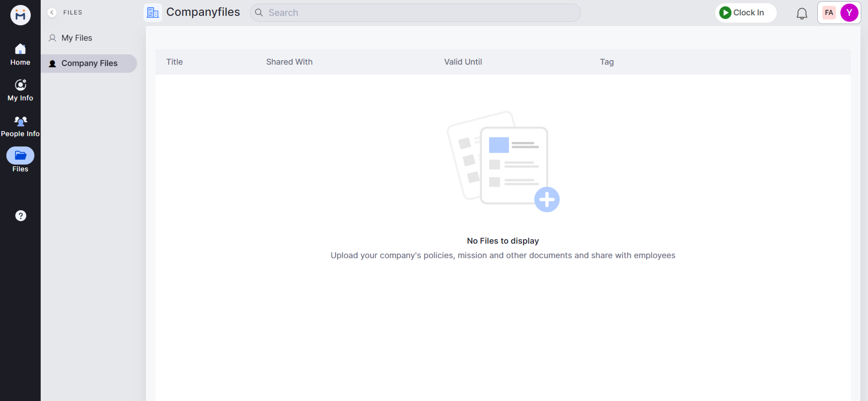This screenshot has height=401, width=868.
Task: Collapse the Files panel with back chevron
Action: coord(52,12)
